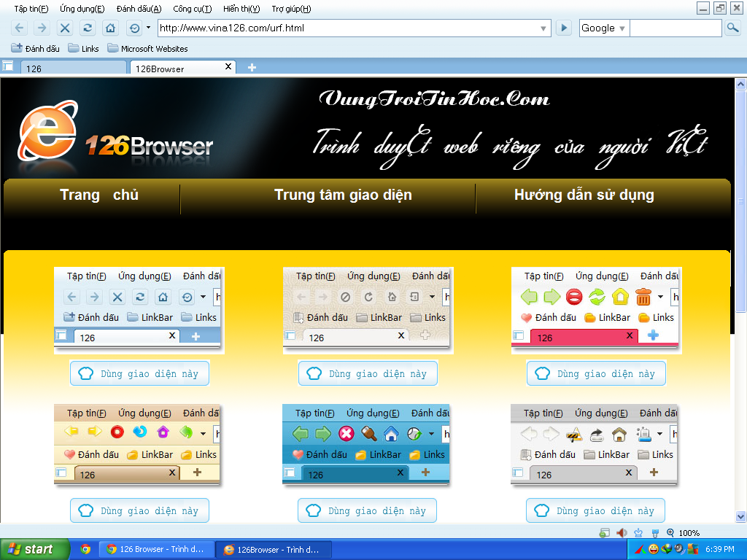The height and width of the screenshot is (560, 747).
Task: Click the search magnifier icon next to Google box
Action: pyautogui.click(x=732, y=28)
